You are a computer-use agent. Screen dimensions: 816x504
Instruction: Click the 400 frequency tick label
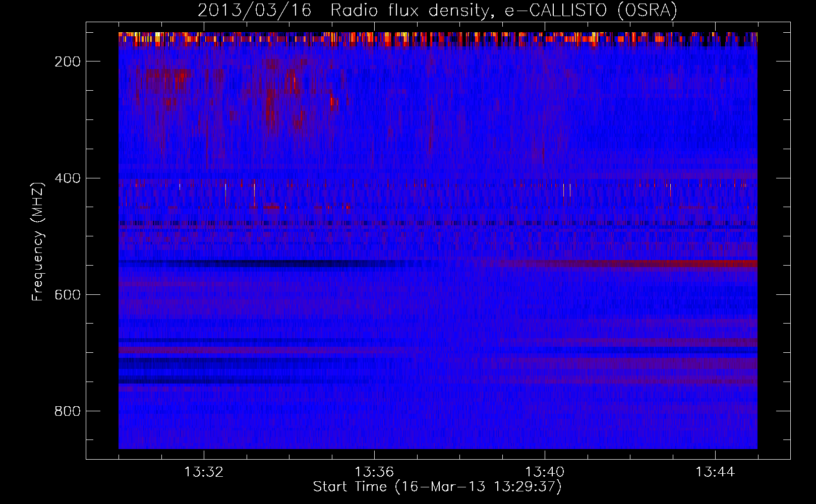pos(67,178)
